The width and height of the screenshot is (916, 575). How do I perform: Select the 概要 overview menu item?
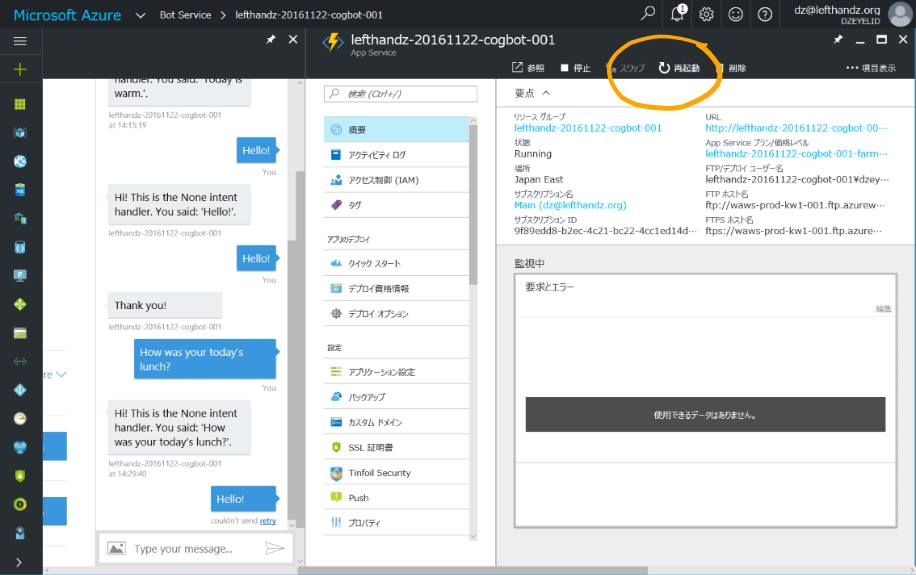coord(396,130)
